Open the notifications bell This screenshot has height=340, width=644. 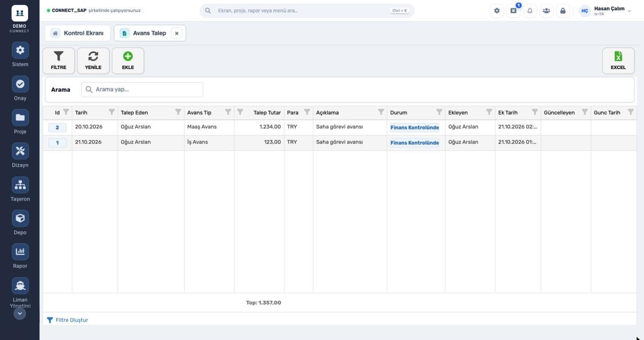tap(530, 11)
